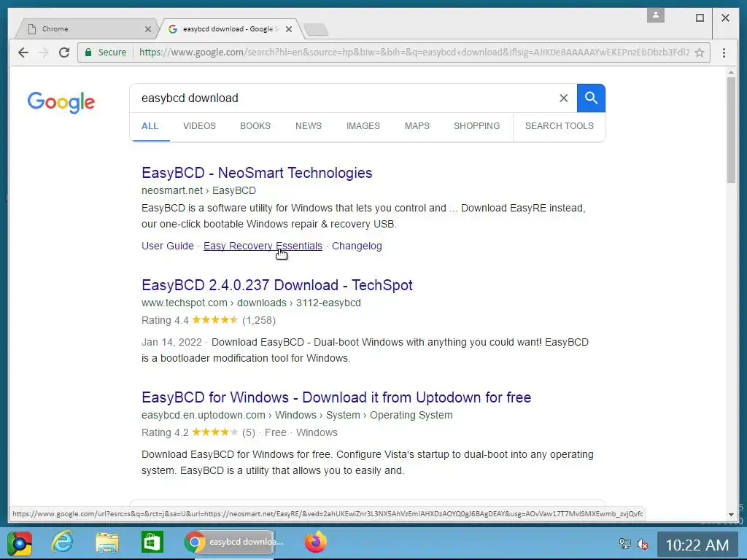Image resolution: width=747 pixels, height=560 pixels.
Task: Open the Chrome three-dot menu
Action: click(x=724, y=52)
